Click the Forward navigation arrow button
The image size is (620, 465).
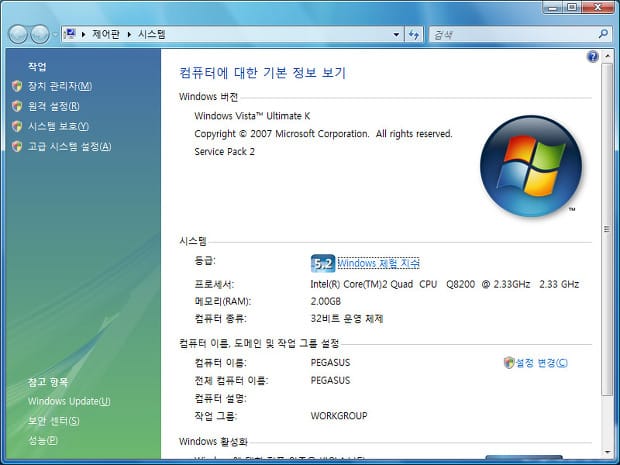[40, 34]
